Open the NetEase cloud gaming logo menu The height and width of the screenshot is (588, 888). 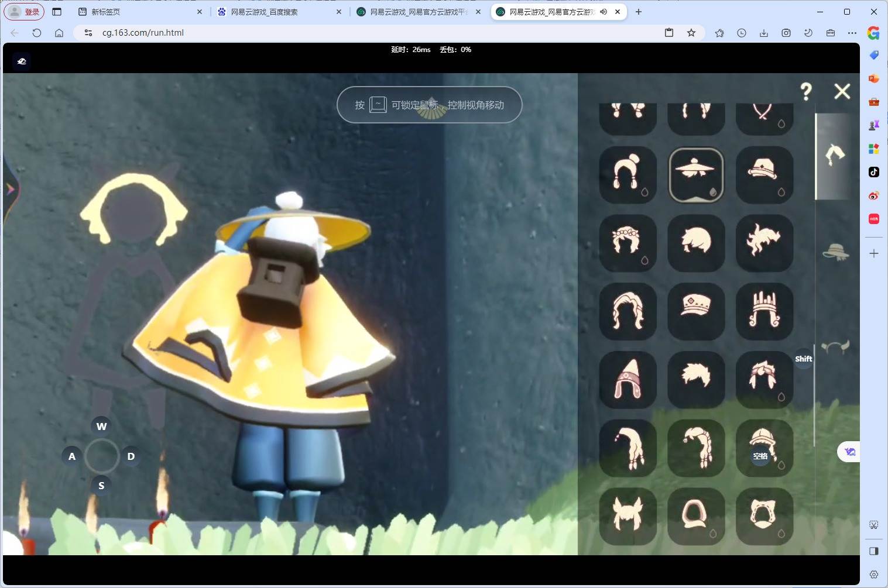coord(22,61)
